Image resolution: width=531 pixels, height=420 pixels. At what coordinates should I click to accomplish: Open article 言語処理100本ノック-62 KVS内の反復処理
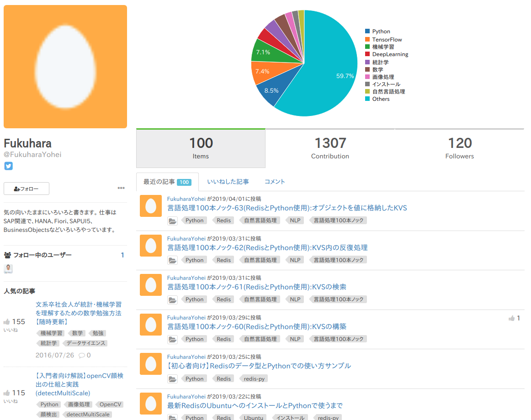(267, 248)
